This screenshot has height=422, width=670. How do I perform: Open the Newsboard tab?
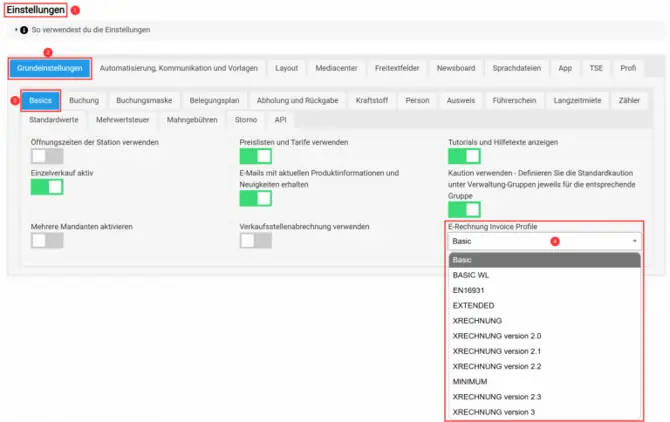(x=456, y=68)
